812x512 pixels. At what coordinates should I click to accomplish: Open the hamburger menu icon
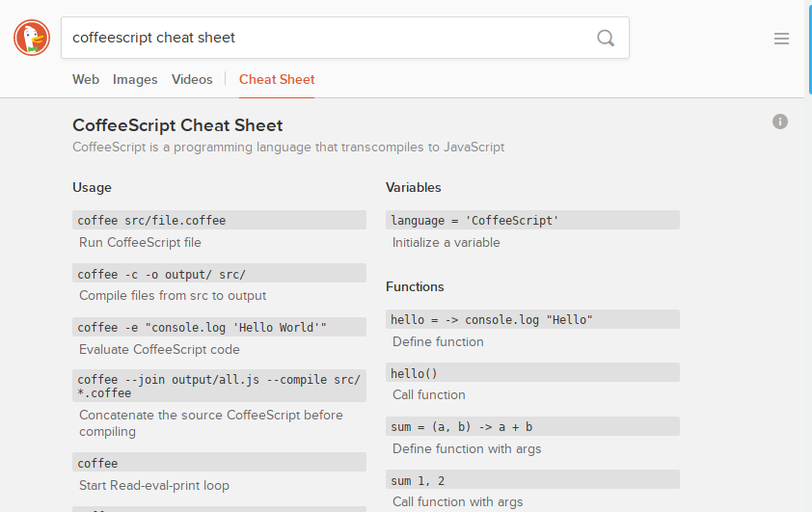click(x=781, y=39)
